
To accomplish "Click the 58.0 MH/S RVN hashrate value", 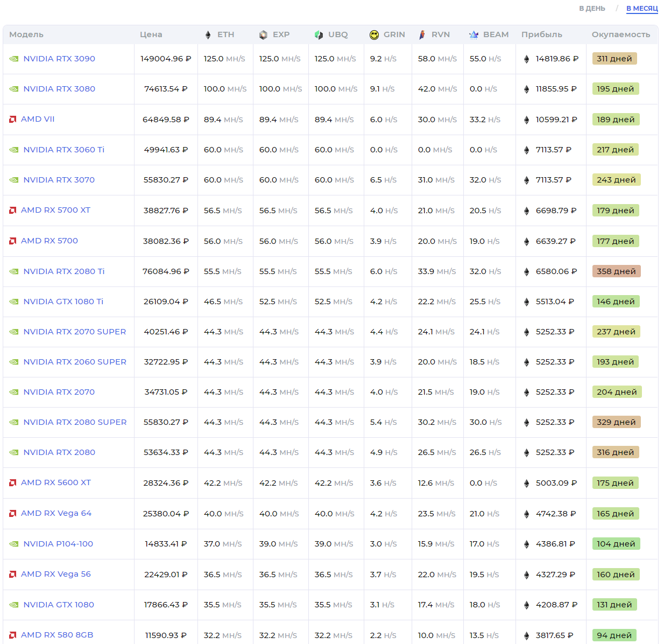I will 437,59.
